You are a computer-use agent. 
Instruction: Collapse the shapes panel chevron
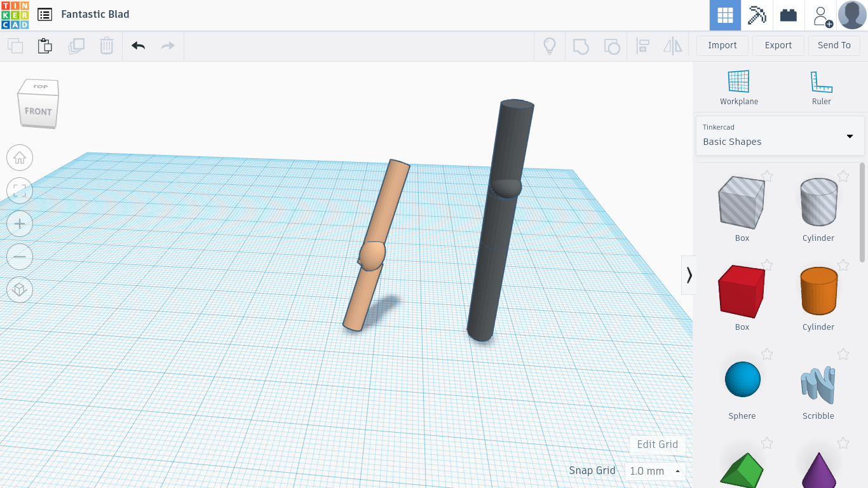(x=689, y=275)
